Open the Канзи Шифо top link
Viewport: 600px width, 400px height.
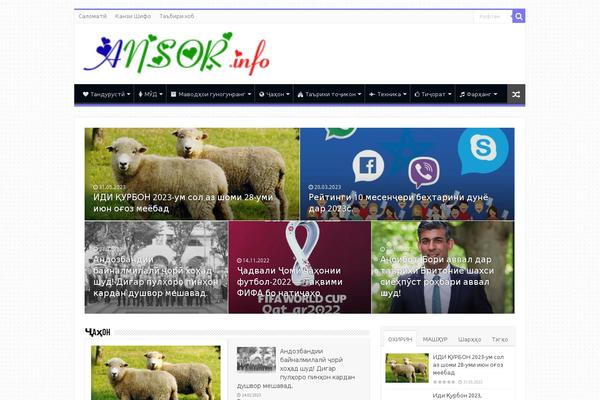point(133,16)
